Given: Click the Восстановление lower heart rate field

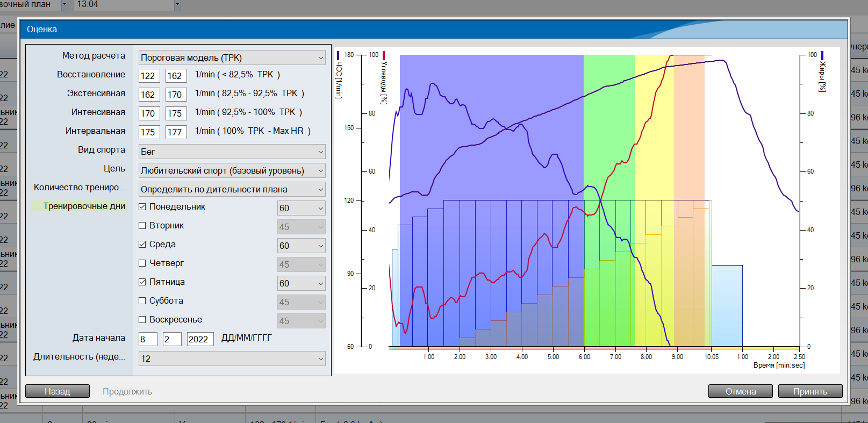Looking at the screenshot, I should [148, 76].
